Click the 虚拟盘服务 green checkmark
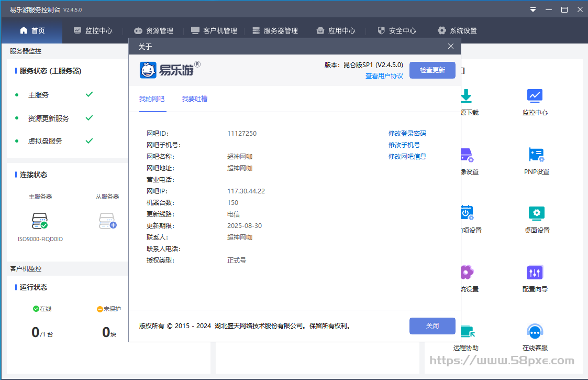 pyautogui.click(x=89, y=141)
